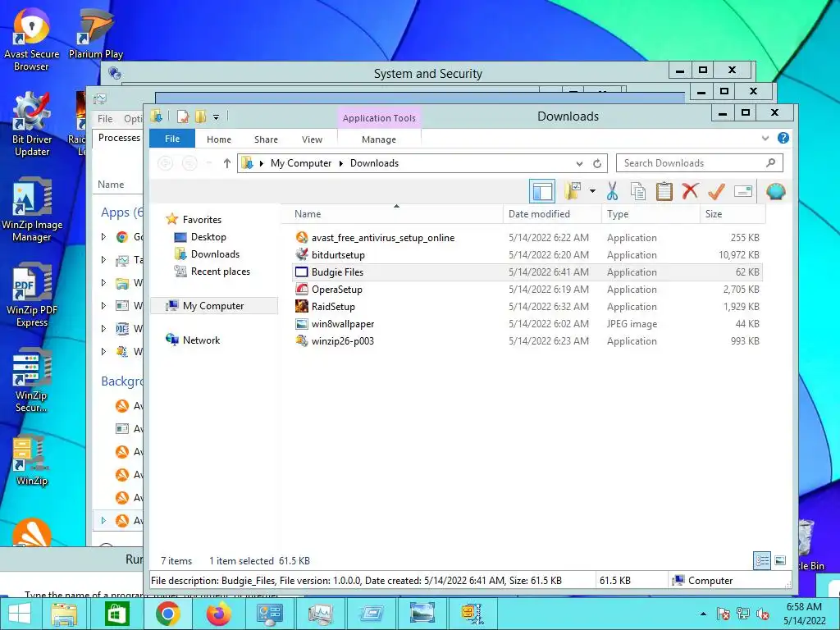This screenshot has width=840, height=630.
Task: Open the Quick Access Toolbar customize dropdown
Action: (x=216, y=116)
